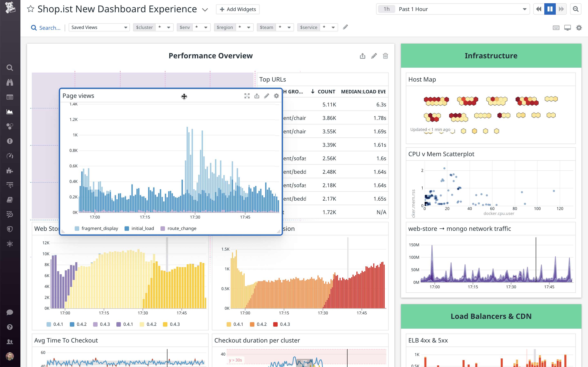Screen dimensions: 588x367
Task: Open the Page views widget settings gear
Action: tap(276, 96)
